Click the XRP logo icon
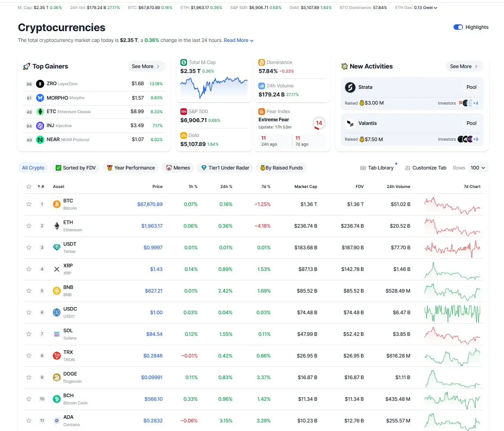Viewport: 504px width, 431px height. (56, 269)
